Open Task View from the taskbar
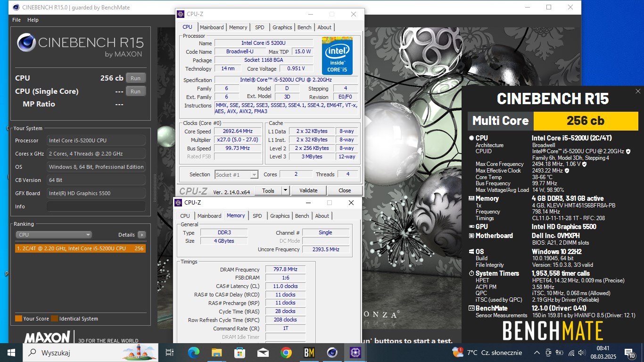Screen dimensions: 644x362 coord(170,353)
